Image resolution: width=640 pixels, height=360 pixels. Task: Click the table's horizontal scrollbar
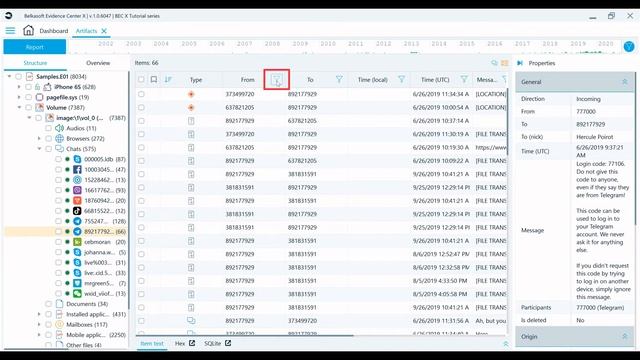(x=245, y=336)
